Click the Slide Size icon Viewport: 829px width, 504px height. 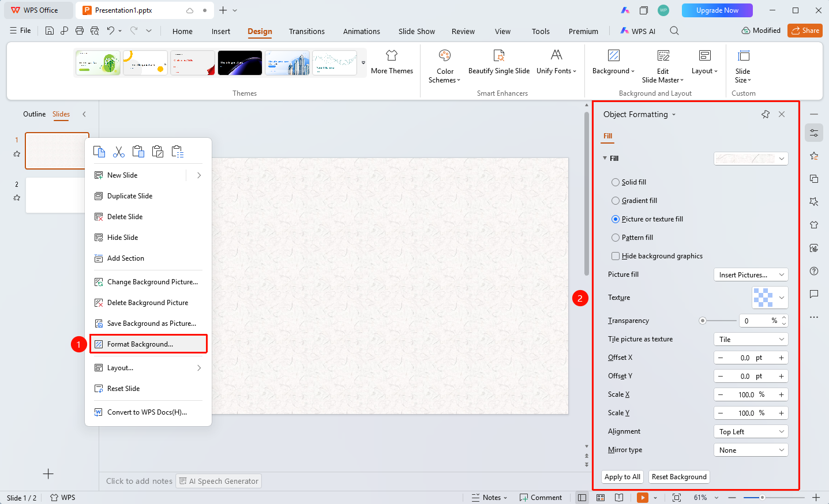tap(744, 55)
